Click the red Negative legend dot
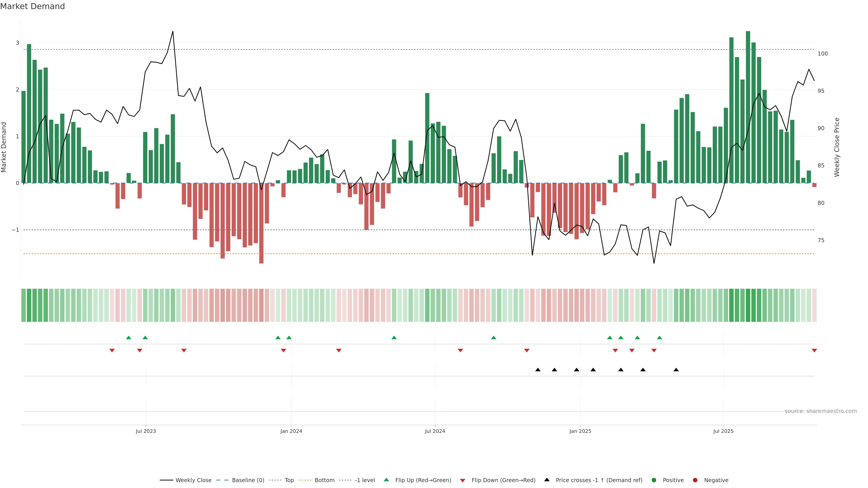 pyautogui.click(x=695, y=480)
